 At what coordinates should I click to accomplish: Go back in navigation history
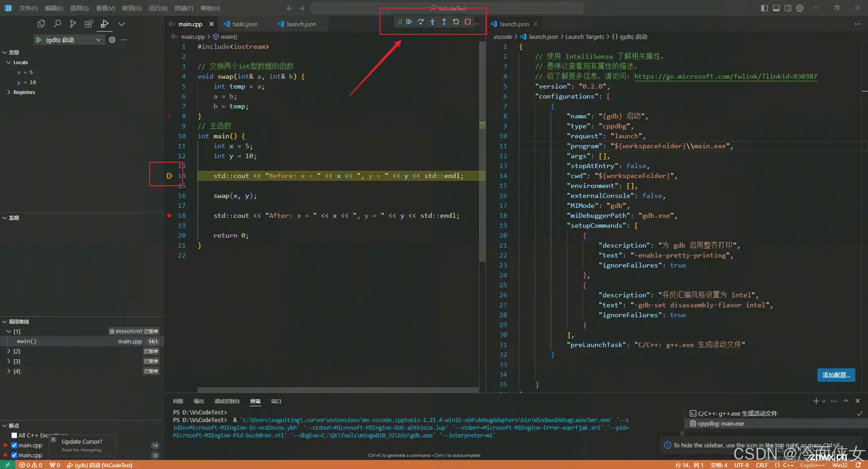pyautogui.click(x=290, y=8)
